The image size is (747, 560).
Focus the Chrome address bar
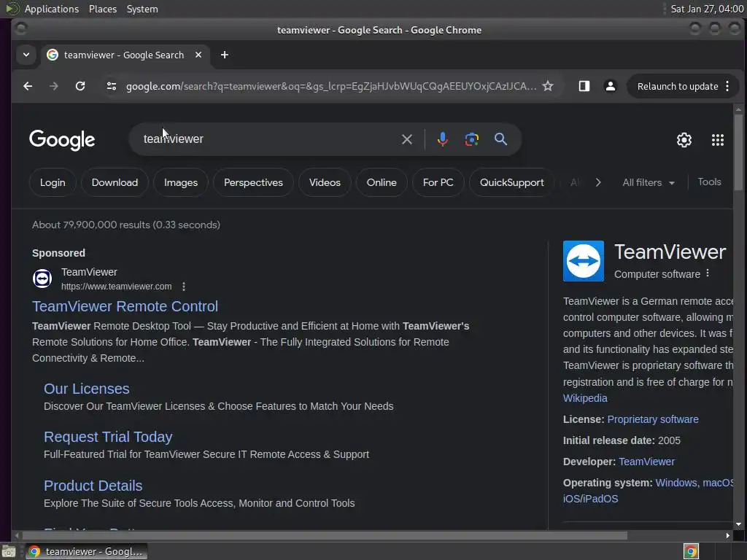point(330,86)
